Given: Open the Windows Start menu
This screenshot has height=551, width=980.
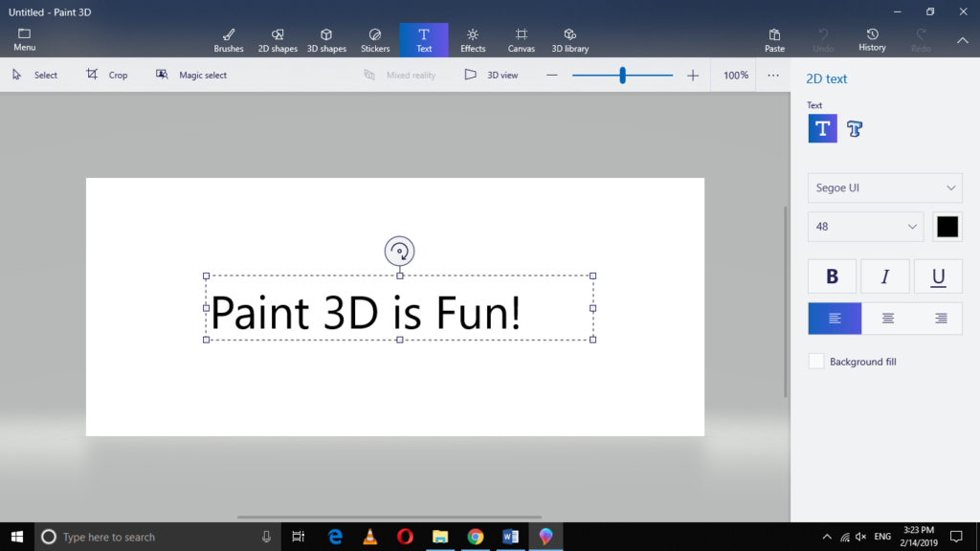Looking at the screenshot, I should pyautogui.click(x=17, y=537).
